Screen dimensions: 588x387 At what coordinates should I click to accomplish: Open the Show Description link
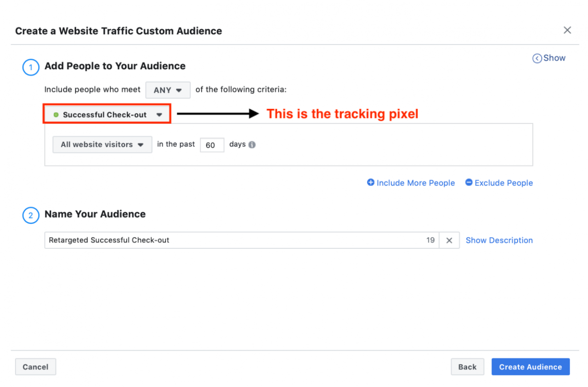pyautogui.click(x=499, y=240)
